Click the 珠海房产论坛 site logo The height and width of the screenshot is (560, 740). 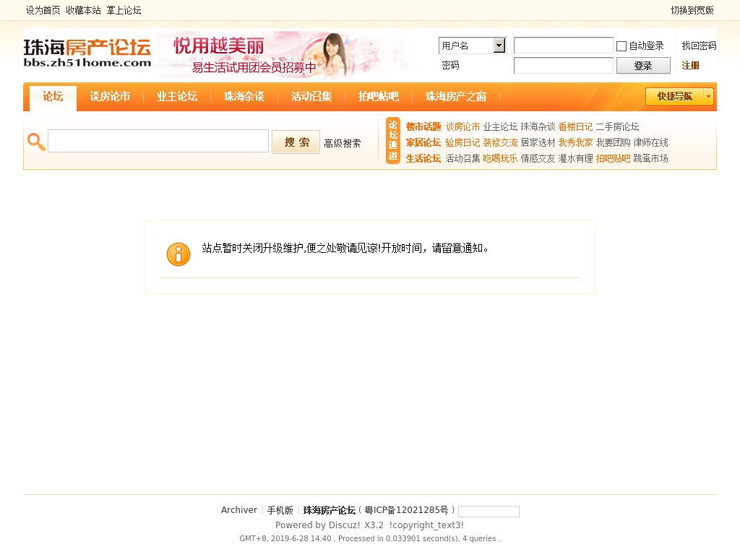[x=87, y=53]
